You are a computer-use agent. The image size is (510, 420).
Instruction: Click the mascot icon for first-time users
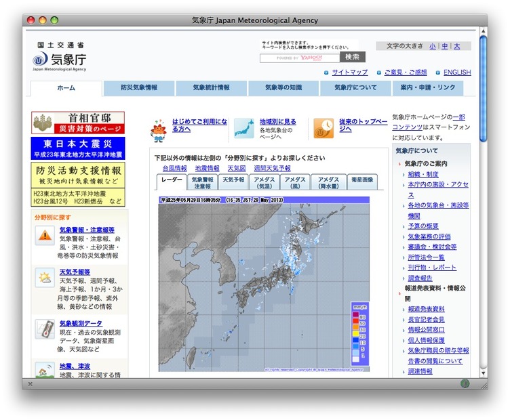click(x=159, y=130)
